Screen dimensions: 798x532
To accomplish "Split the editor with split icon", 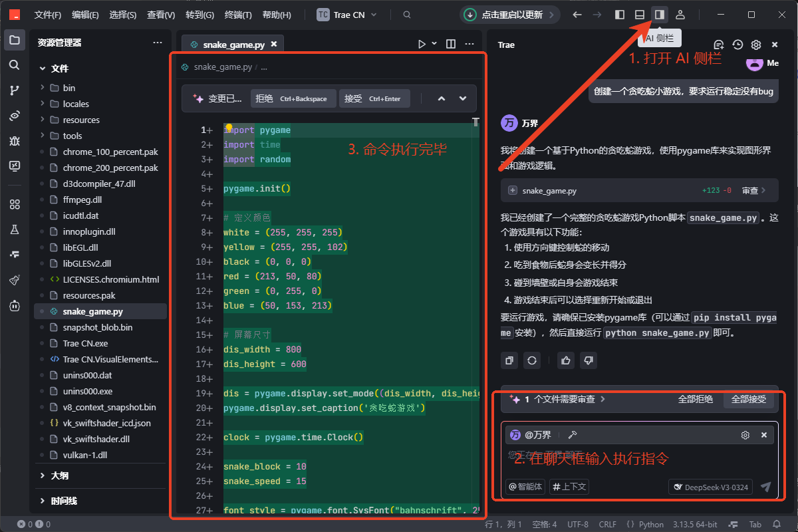I will 451,44.
